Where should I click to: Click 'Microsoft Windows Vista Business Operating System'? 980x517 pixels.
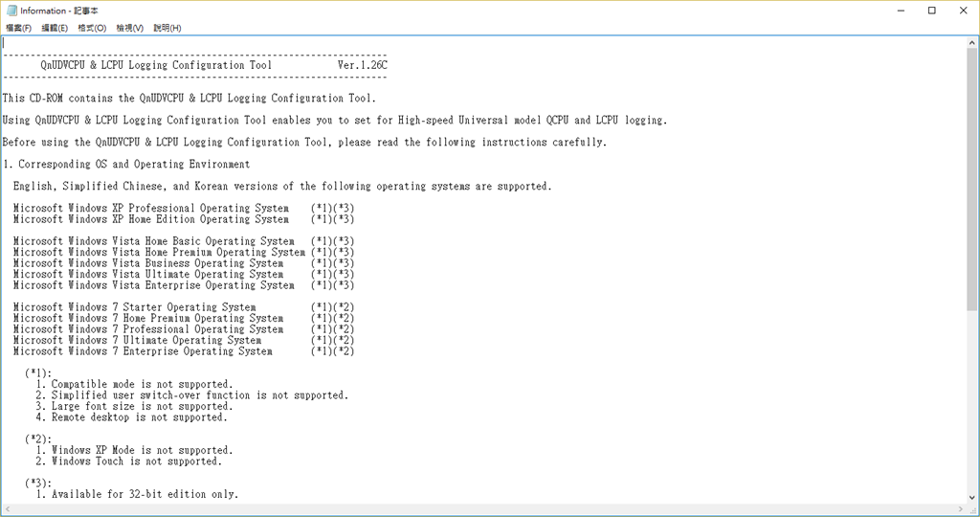pos(148,263)
